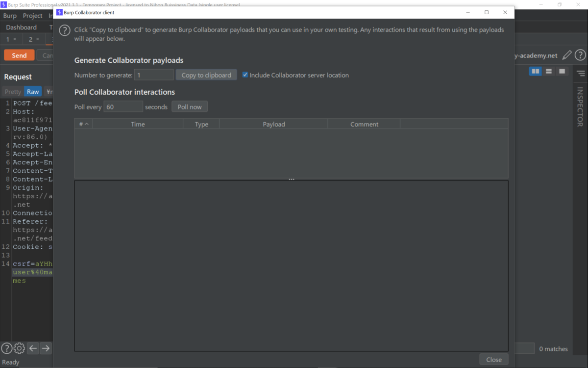Click the Comment column header
588x368 pixels.
364,124
